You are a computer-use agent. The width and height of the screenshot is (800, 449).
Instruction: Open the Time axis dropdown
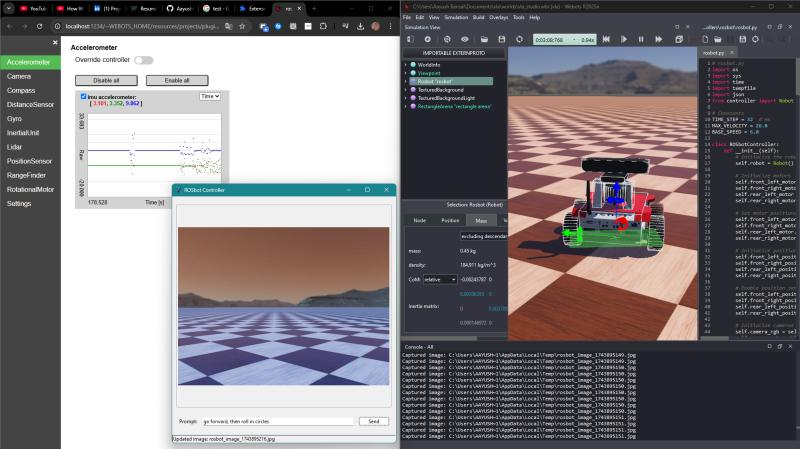pos(209,97)
